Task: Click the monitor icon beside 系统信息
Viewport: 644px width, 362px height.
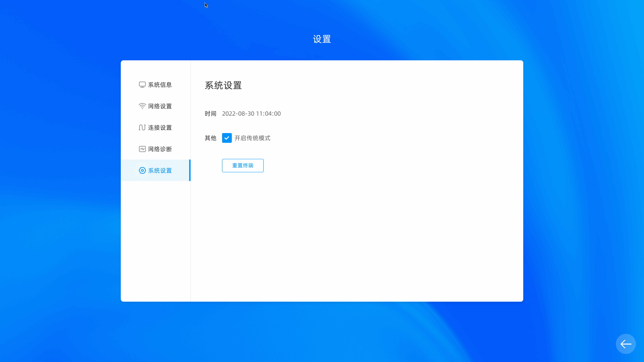Action: (x=142, y=85)
